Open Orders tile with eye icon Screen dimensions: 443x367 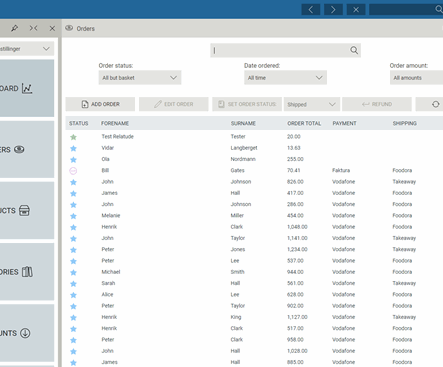(27, 149)
